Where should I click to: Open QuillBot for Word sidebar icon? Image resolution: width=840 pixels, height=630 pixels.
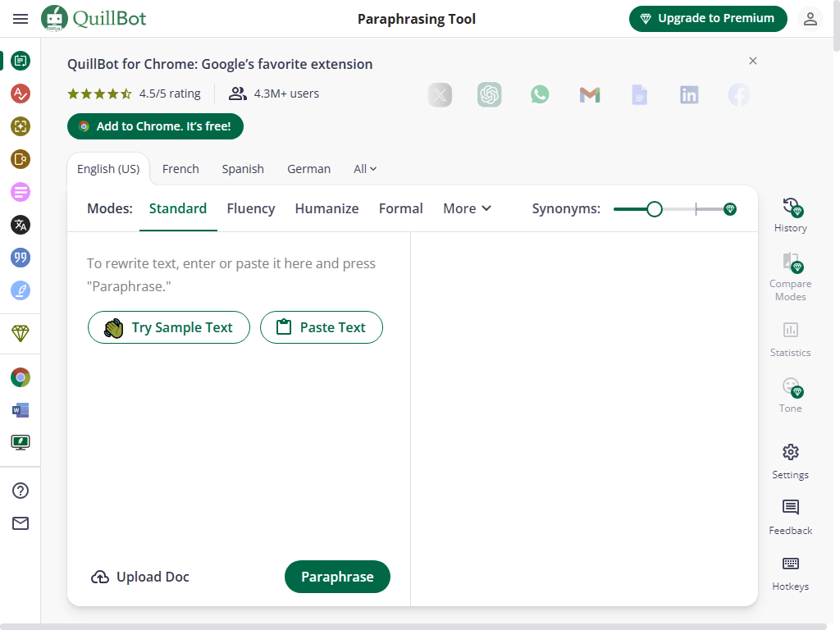[x=21, y=410]
